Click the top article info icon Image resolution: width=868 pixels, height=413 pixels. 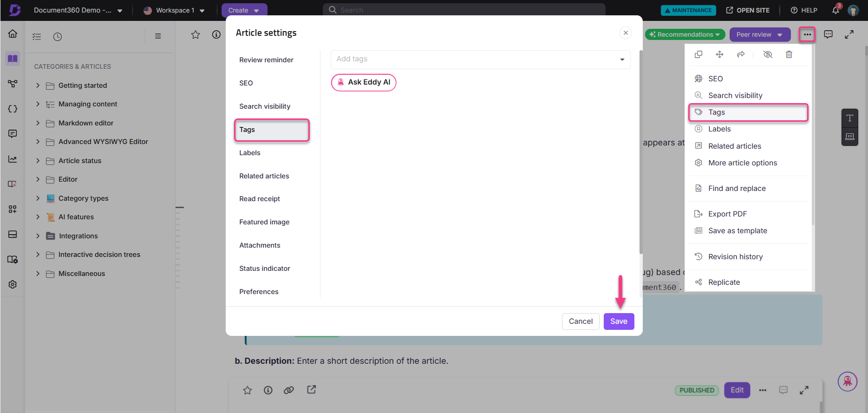(216, 34)
